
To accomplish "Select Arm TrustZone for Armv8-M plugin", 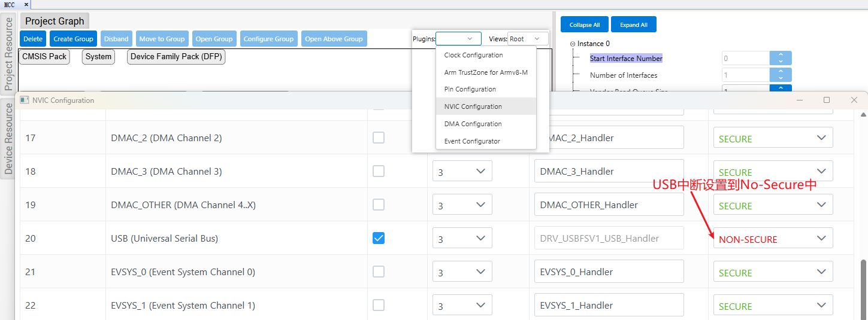I will click(486, 72).
